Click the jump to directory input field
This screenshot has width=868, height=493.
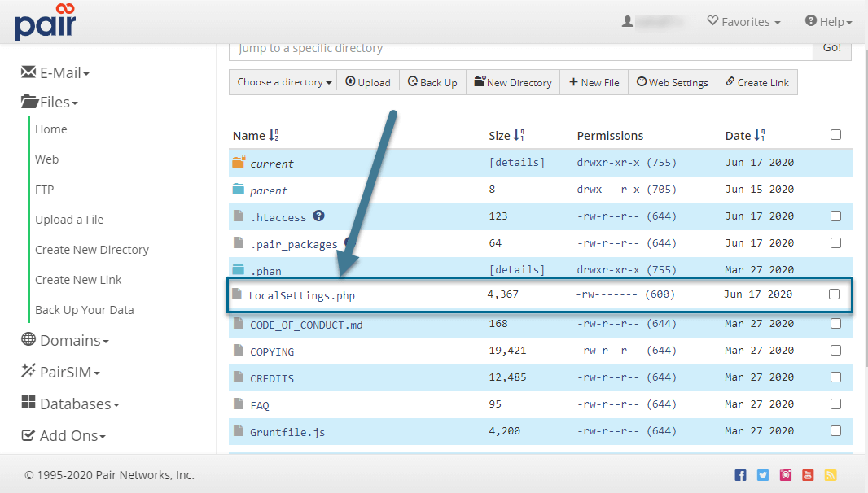coord(521,48)
